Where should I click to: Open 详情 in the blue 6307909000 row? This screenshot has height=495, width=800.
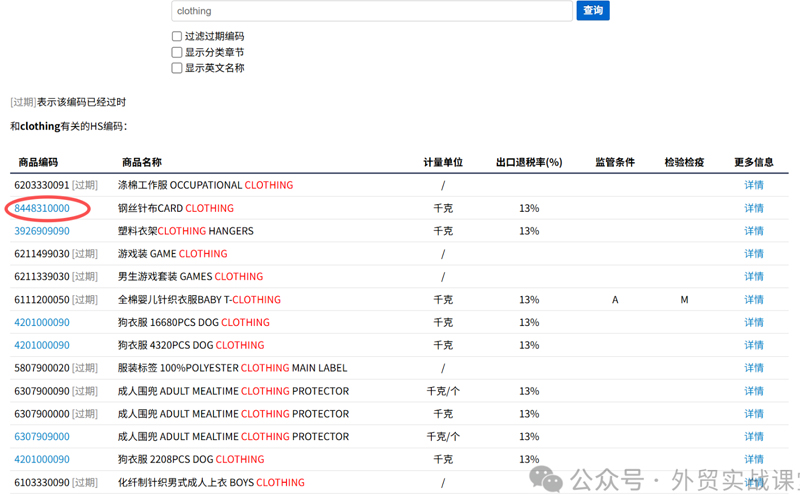pos(753,436)
